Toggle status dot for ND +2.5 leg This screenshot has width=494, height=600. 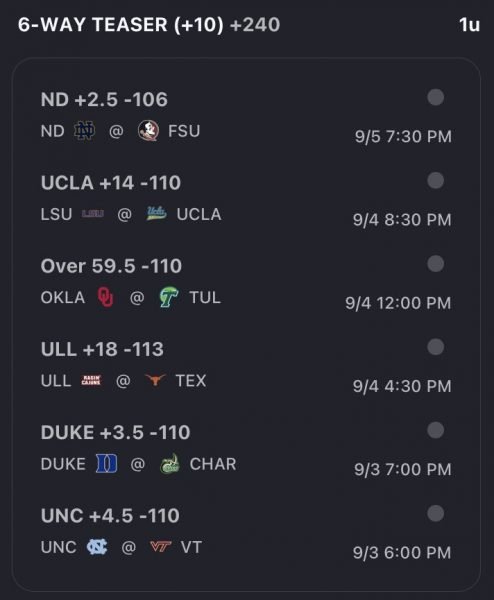point(435,97)
